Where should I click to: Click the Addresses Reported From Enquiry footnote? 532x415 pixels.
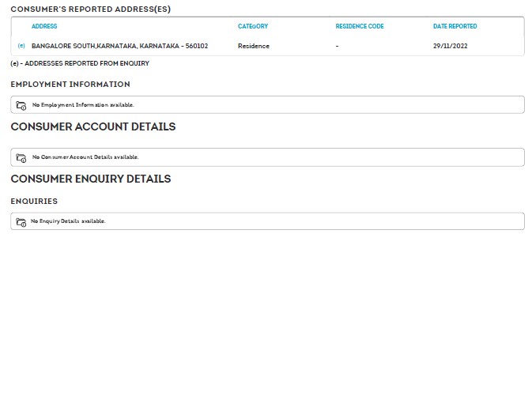[x=80, y=63]
